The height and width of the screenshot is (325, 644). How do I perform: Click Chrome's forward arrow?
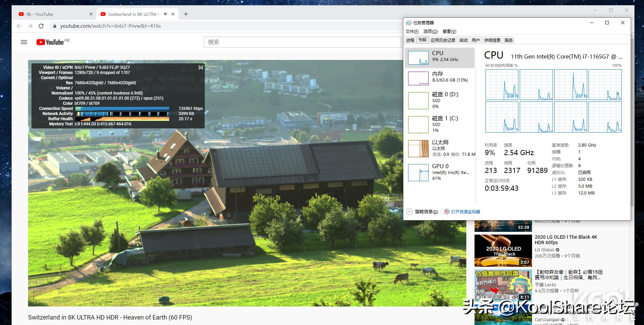(30, 26)
